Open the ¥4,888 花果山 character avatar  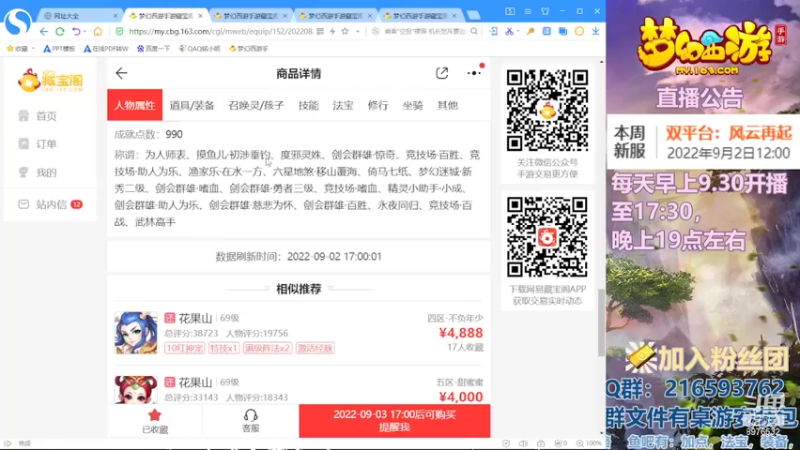[136, 333]
